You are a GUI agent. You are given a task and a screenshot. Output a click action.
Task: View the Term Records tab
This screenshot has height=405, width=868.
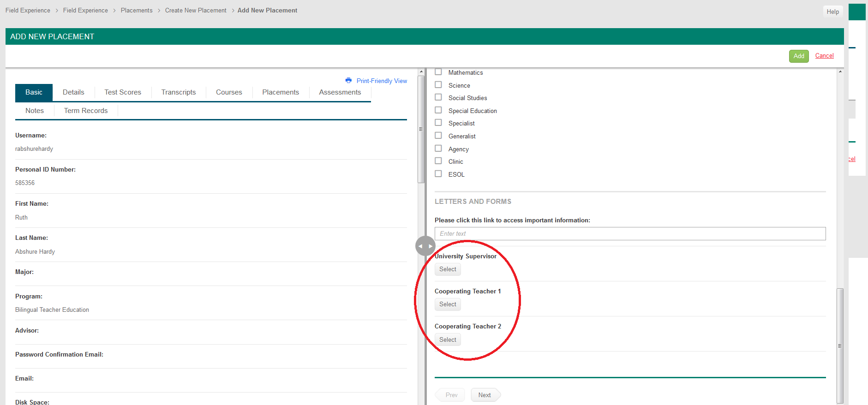[x=86, y=111]
